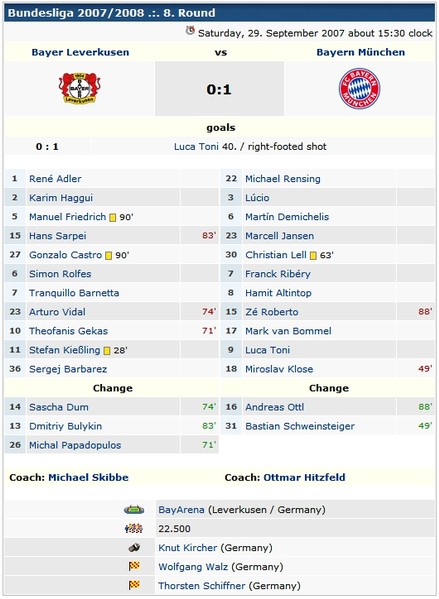Open referee Knut Kircher's profile

[x=188, y=548]
